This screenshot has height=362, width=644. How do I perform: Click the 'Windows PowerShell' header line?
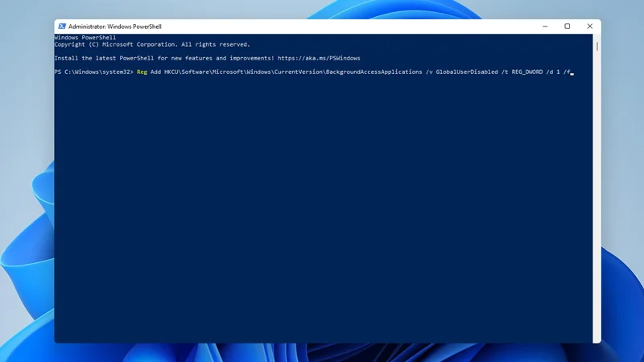pos(85,37)
